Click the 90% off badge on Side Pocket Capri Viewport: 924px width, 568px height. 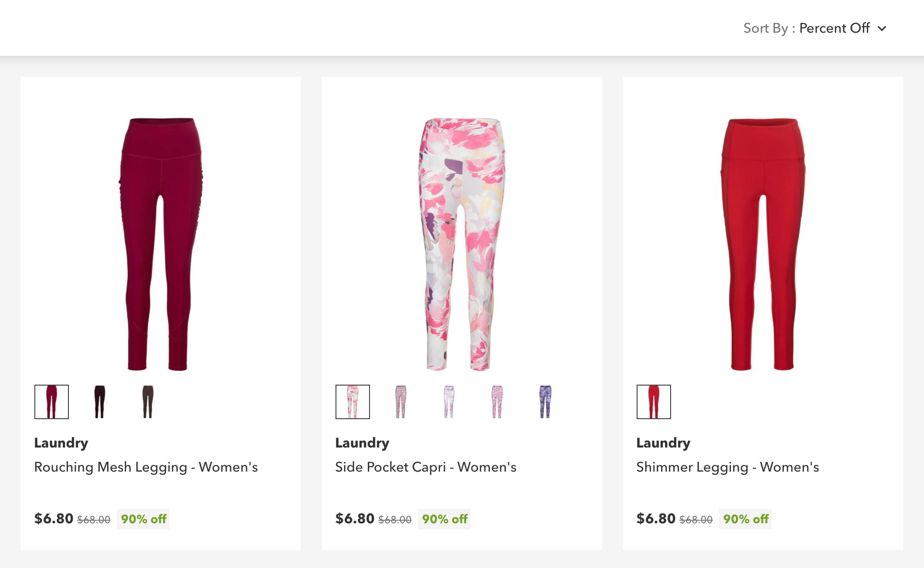tap(444, 519)
